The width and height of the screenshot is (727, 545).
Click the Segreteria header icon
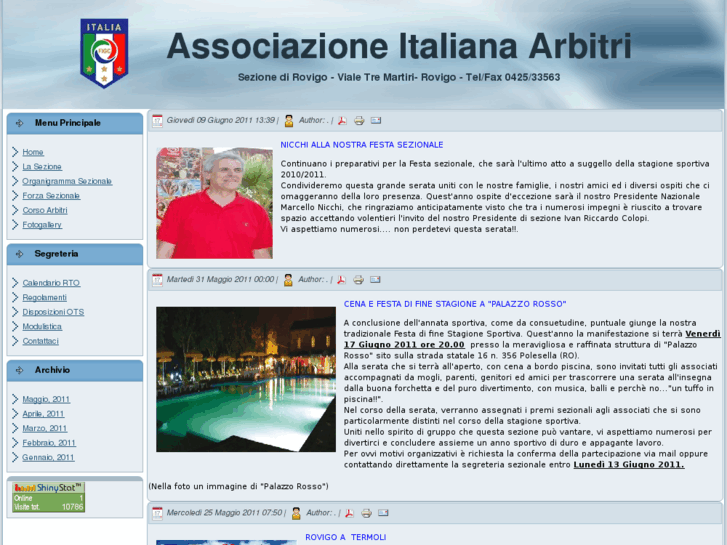pos(19,254)
